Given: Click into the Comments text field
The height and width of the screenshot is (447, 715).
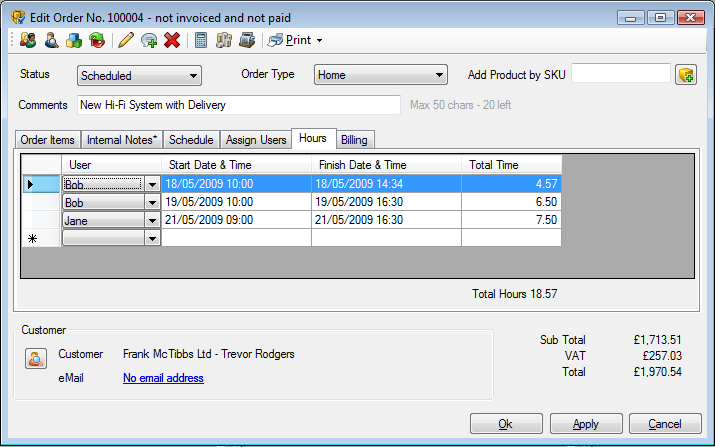Looking at the screenshot, I should pos(238,105).
